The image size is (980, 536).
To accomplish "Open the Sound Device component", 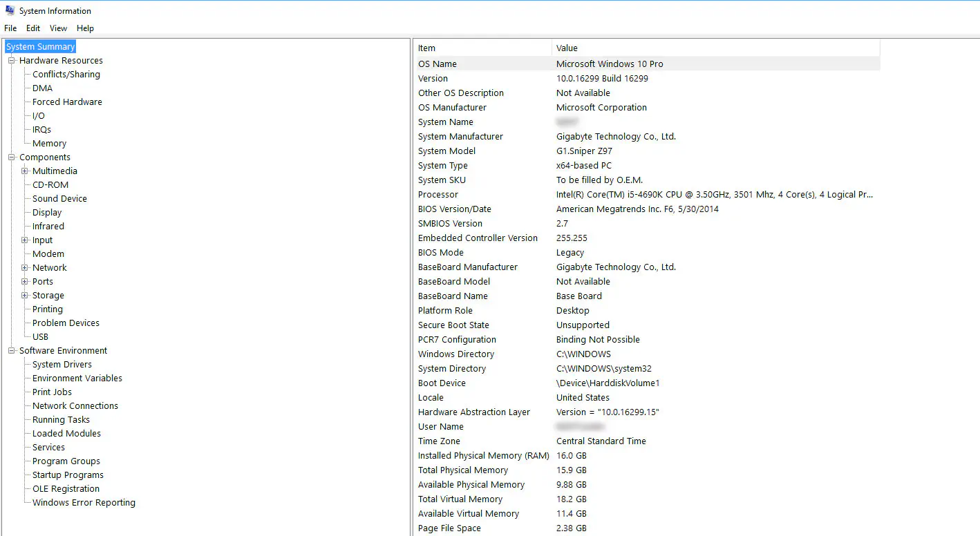I will [59, 198].
